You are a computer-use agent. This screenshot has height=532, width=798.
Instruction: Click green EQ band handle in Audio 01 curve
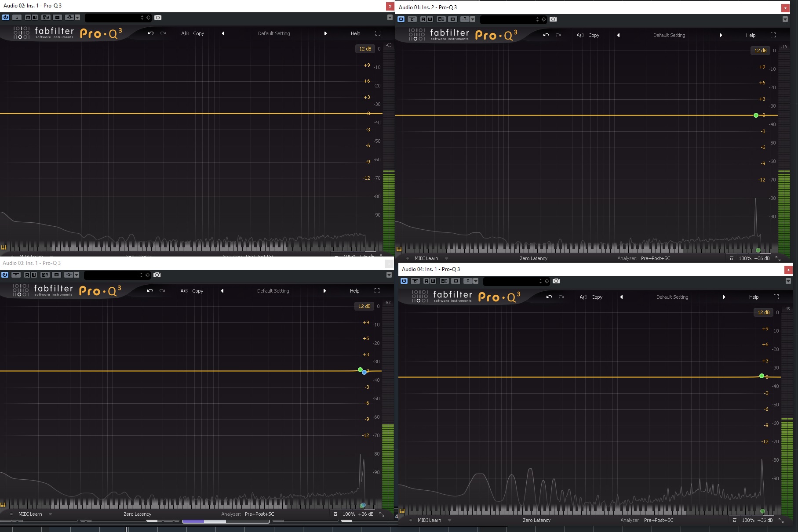pyautogui.click(x=756, y=115)
